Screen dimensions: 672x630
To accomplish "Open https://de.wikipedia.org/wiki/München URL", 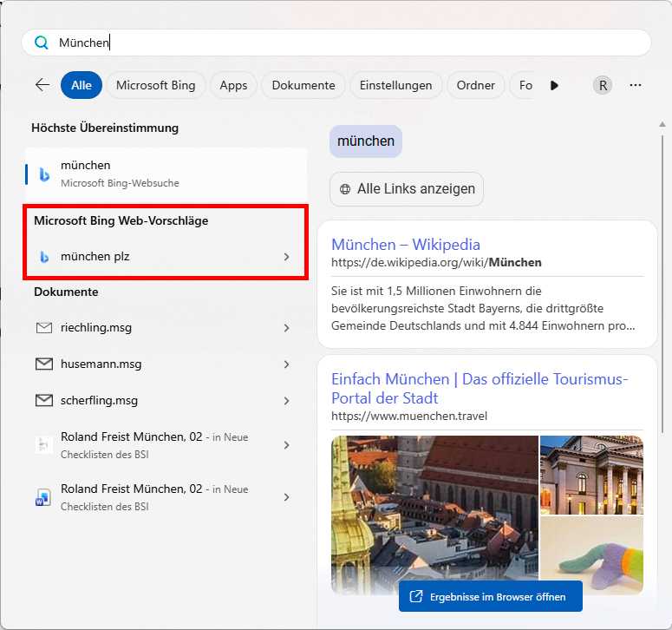I will point(436,262).
